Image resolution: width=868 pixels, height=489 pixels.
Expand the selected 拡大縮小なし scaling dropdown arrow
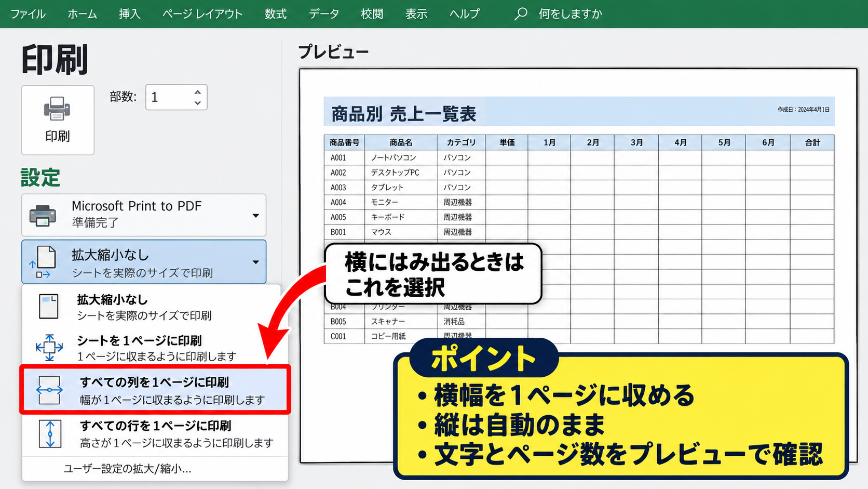pos(255,262)
